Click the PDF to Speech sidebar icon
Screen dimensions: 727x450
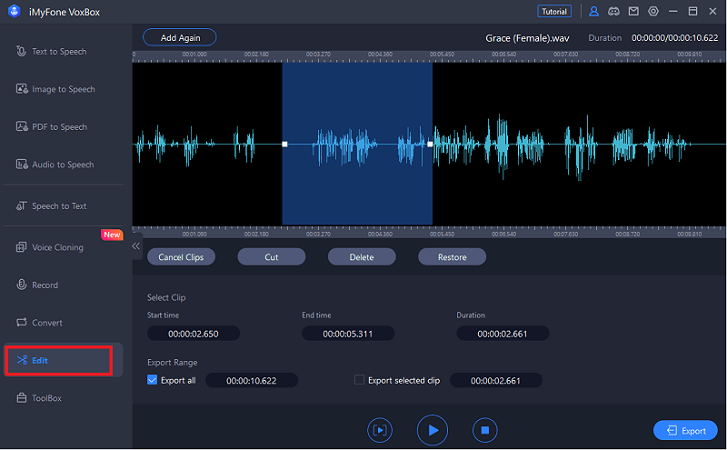[x=22, y=126]
